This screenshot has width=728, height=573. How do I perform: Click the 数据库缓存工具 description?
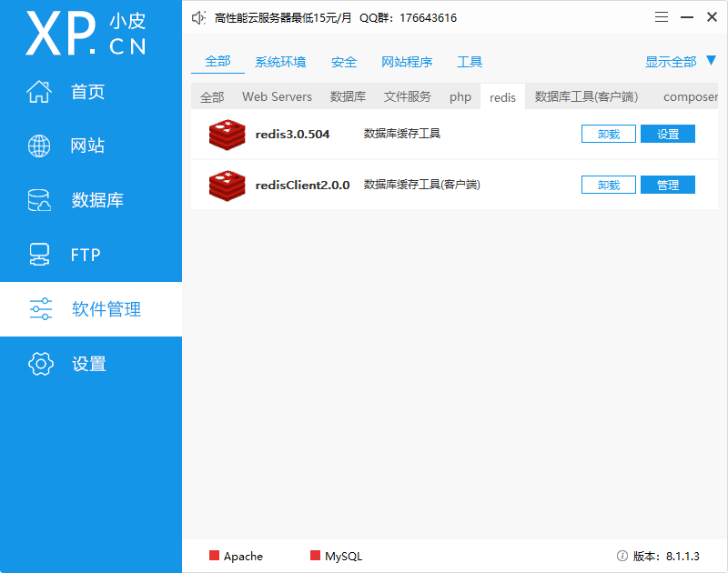[x=401, y=134]
